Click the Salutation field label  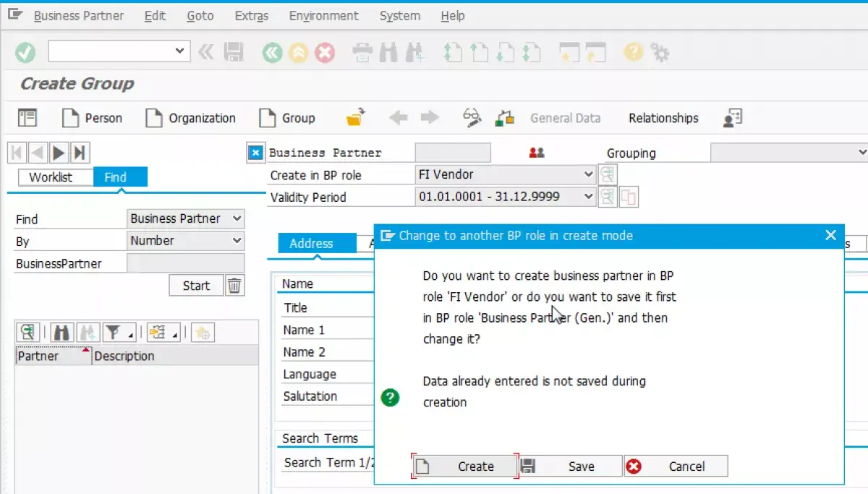pyautogui.click(x=310, y=396)
